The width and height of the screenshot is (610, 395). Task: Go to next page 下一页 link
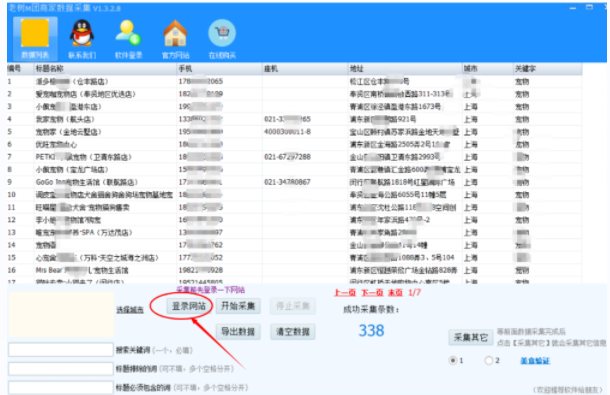click(x=372, y=293)
